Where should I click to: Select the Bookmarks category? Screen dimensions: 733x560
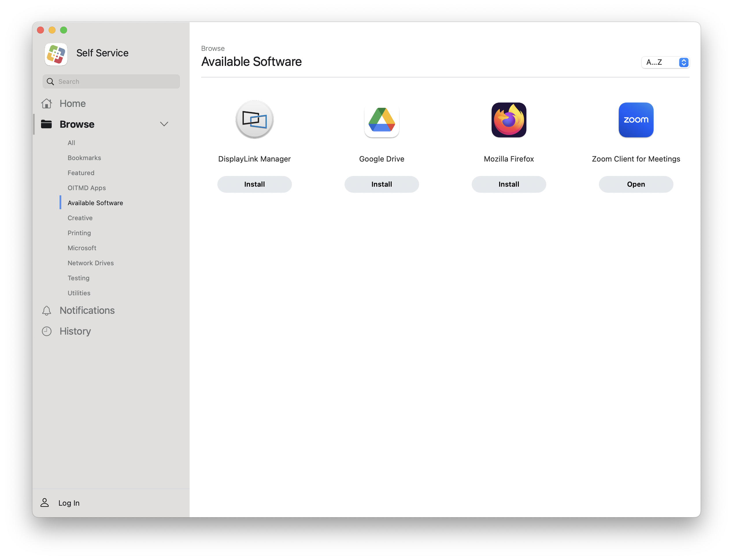click(84, 158)
